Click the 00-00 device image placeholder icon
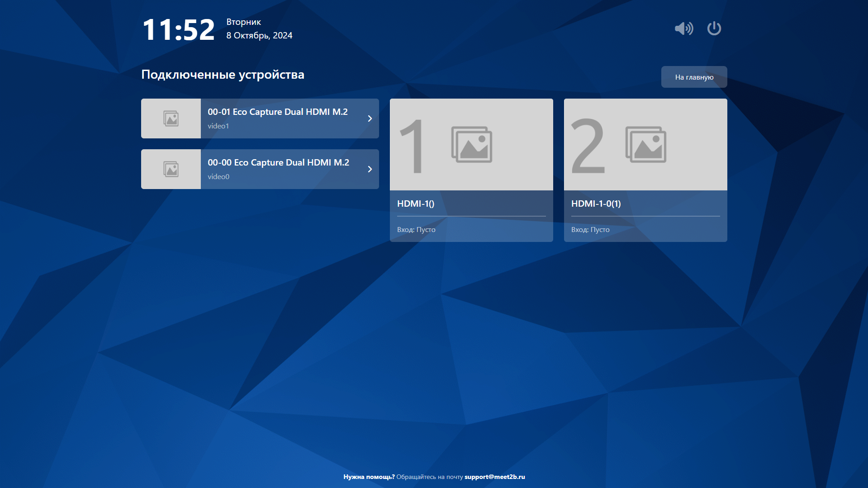This screenshot has height=488, width=868. [171, 169]
